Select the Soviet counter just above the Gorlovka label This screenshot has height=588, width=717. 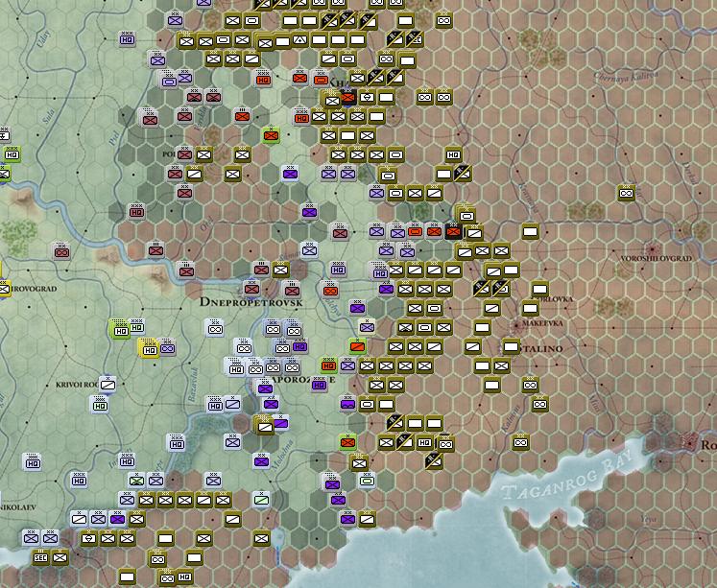point(540,289)
